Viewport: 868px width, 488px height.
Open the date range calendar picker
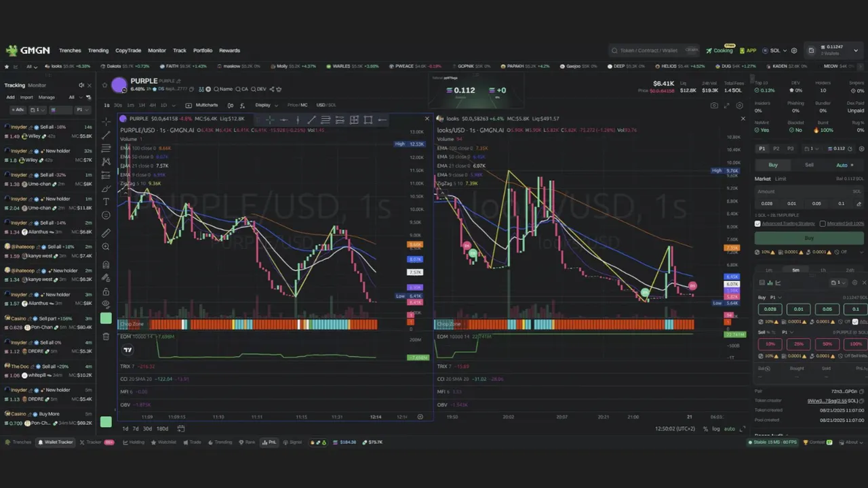click(181, 428)
